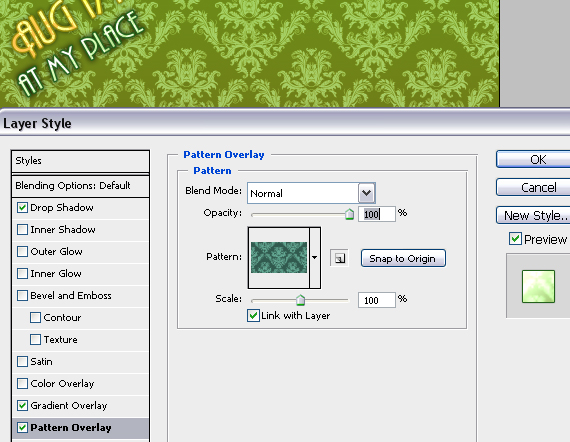Enable the Bevel and Emboss checkbox
Image resolution: width=570 pixels, height=442 pixels.
(23, 296)
